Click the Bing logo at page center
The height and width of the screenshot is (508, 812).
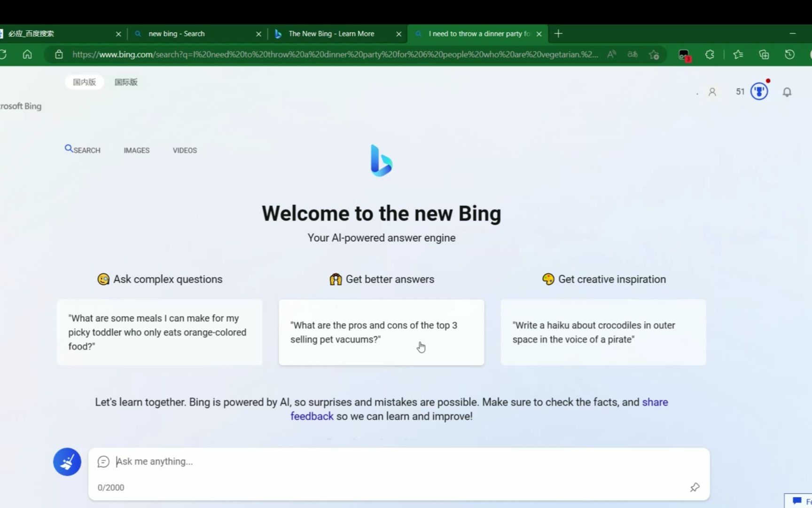pos(381,161)
